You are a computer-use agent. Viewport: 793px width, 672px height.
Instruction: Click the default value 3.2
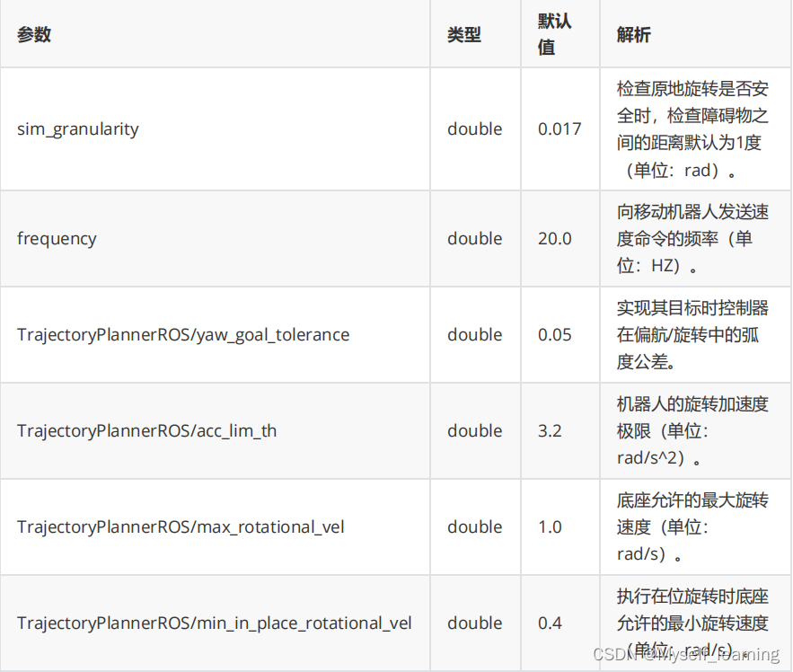point(550,430)
